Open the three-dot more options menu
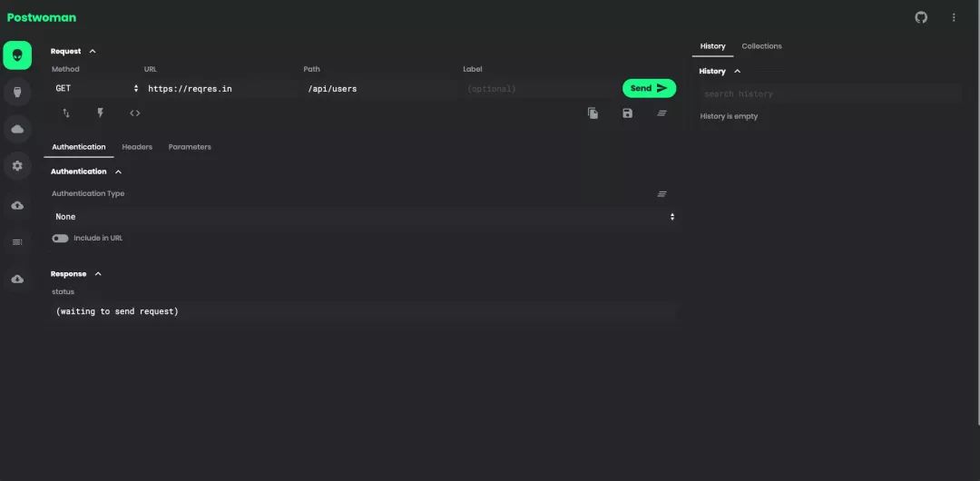980x481 pixels. tap(954, 17)
